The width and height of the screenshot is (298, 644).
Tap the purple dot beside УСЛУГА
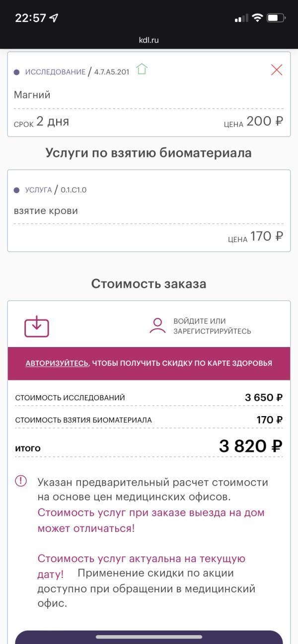(x=16, y=190)
